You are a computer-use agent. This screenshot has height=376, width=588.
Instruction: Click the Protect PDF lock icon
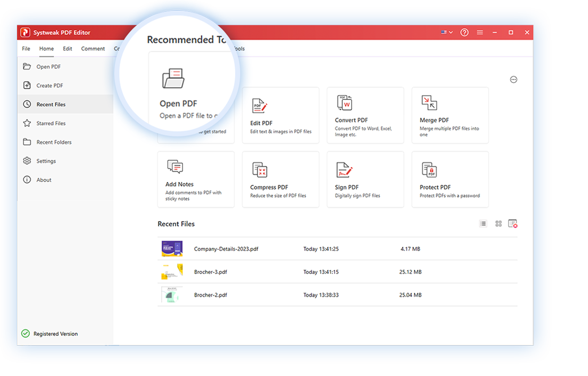point(429,170)
